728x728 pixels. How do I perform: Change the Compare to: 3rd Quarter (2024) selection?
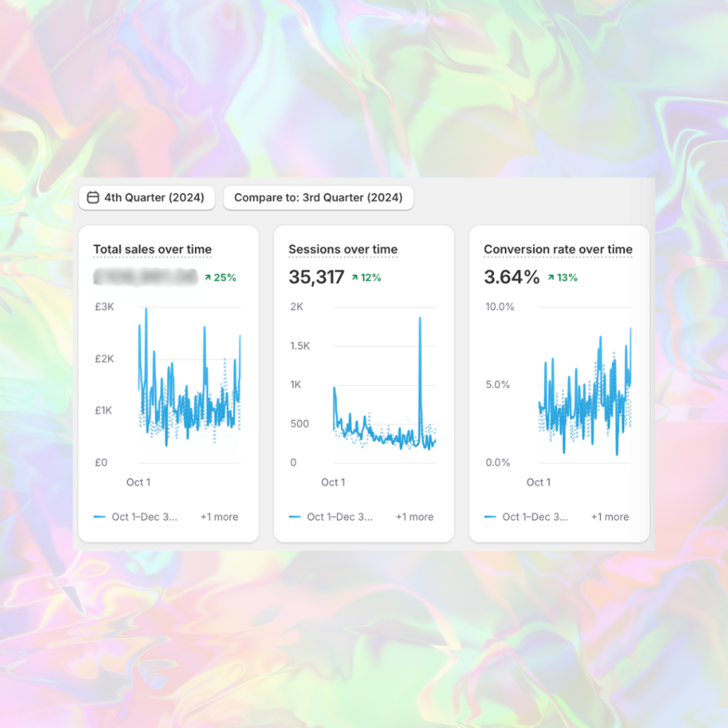(318, 198)
